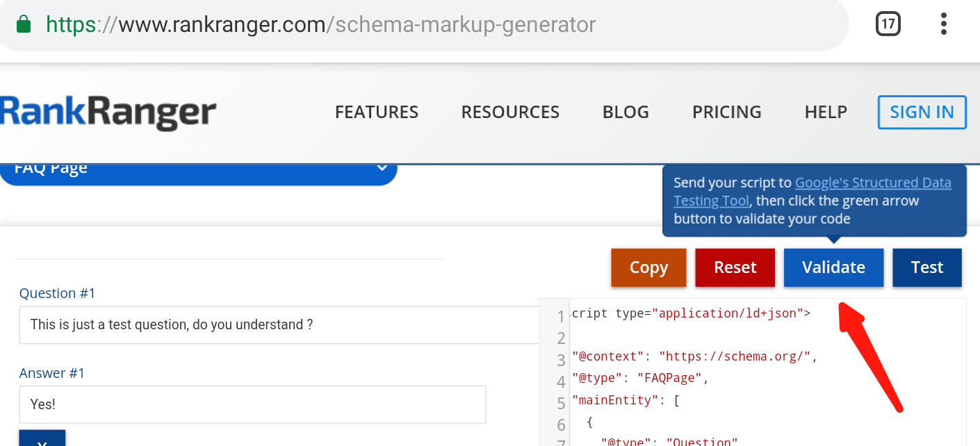Open the HELP menu
The image size is (980, 446).
pyautogui.click(x=826, y=113)
